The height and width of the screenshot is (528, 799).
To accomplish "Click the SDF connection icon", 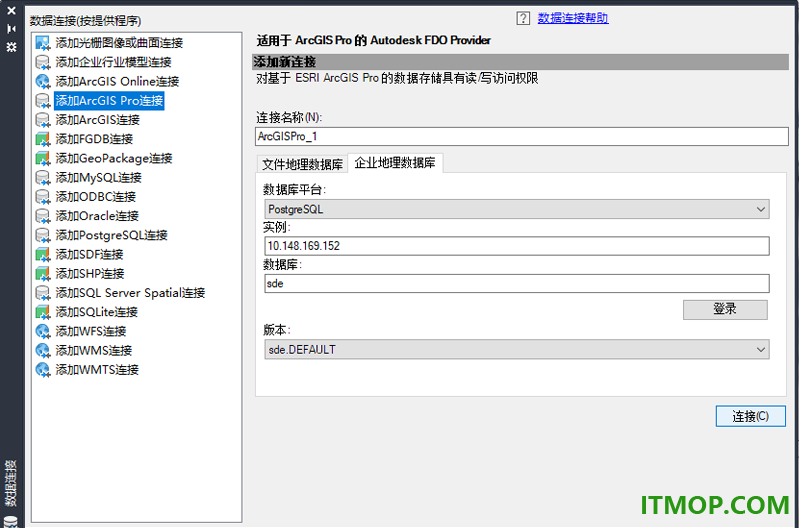I will tap(43, 254).
